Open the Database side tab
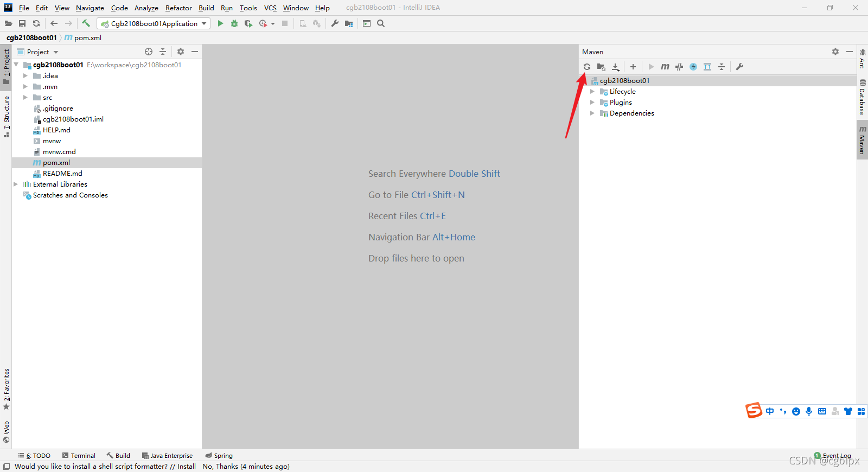The width and height of the screenshot is (868, 472). coord(863,97)
